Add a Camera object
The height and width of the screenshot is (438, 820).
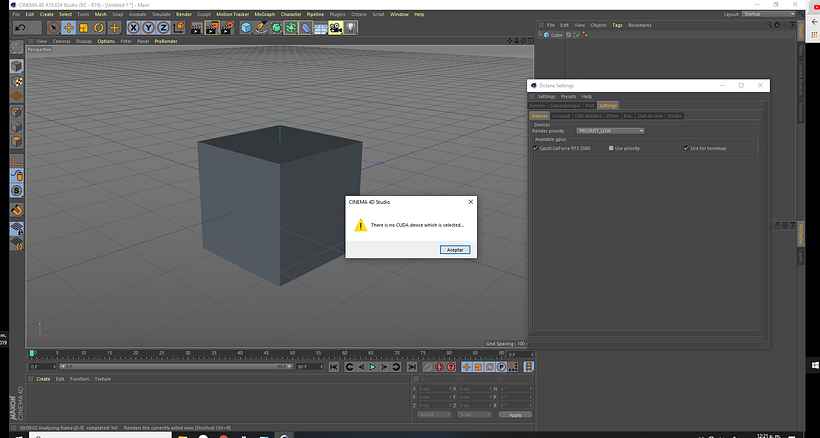point(336,28)
